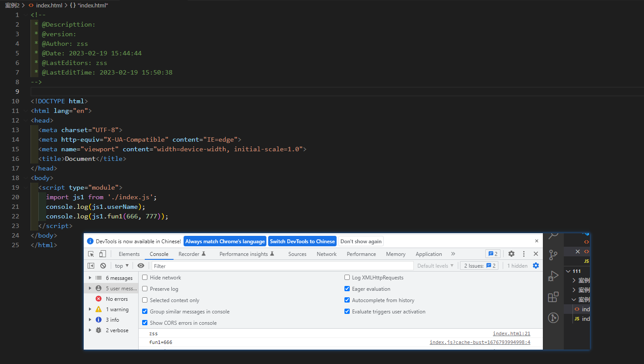Collapse the 111 folder in the explorer
Screen dimensions: 644x364
point(568,271)
